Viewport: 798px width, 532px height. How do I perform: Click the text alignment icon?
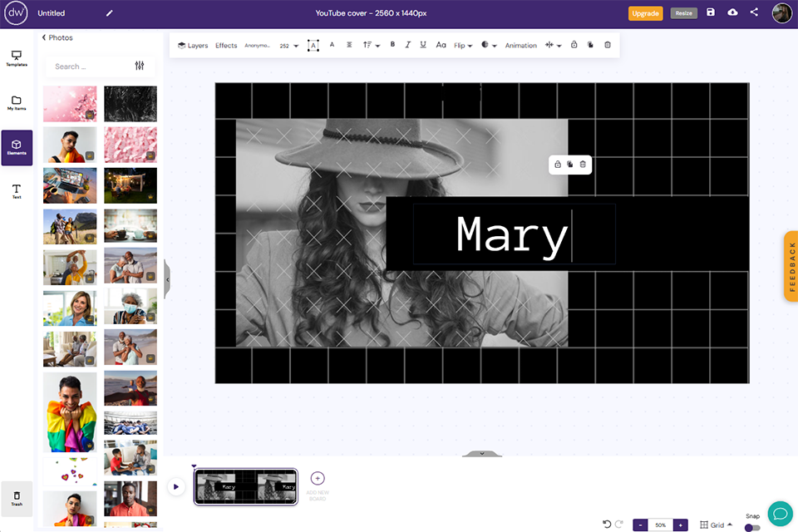(x=349, y=45)
